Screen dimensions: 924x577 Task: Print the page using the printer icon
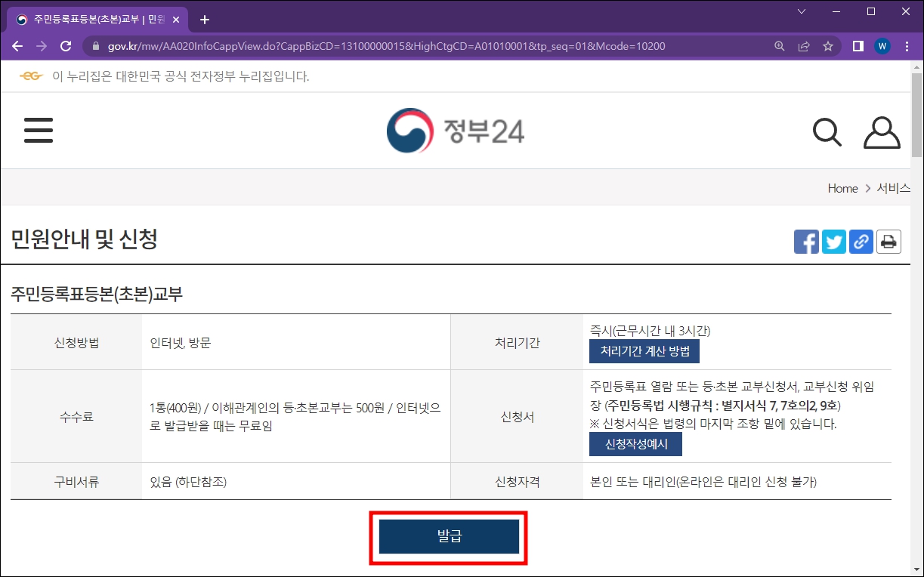[888, 241]
